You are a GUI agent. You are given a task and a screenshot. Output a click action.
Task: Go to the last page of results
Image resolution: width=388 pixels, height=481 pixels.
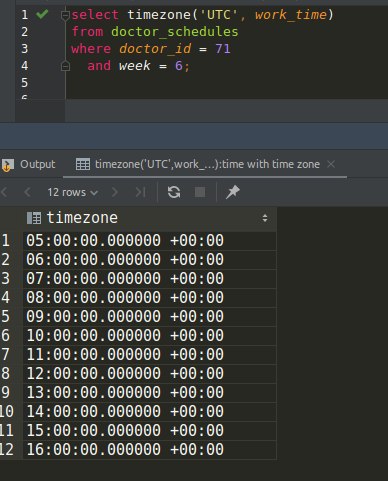pyautogui.click(x=140, y=192)
